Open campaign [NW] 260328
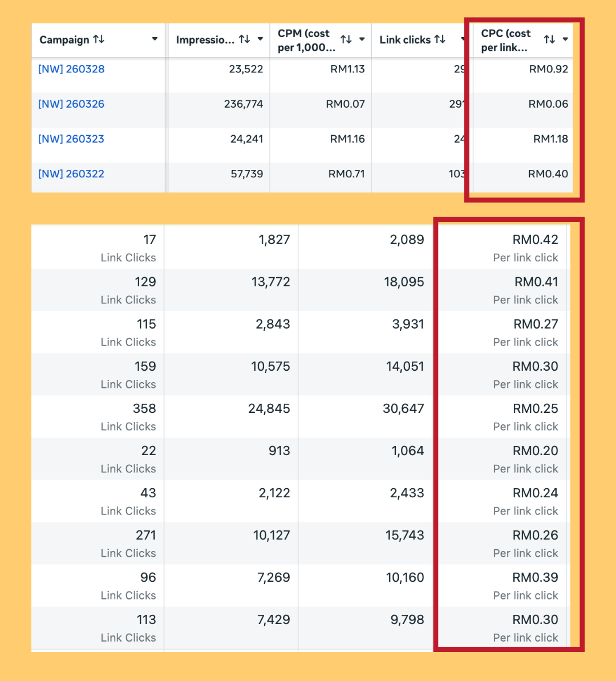 (71, 69)
